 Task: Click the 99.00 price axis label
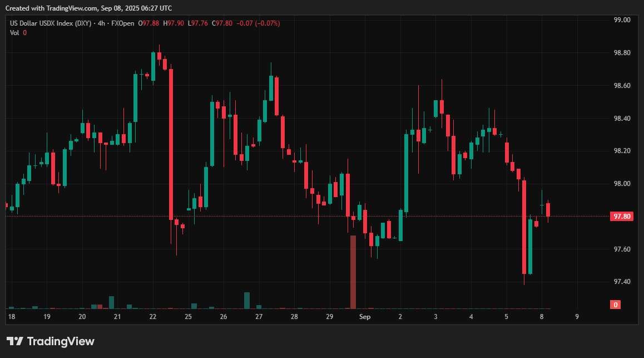click(622, 19)
